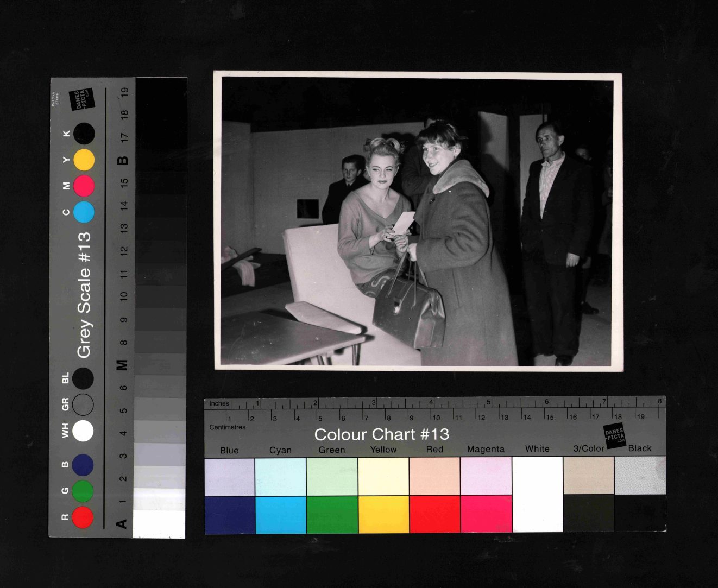Pick the bright yellow swatch on Colour Chart
Image resolution: width=718 pixels, height=588 pixels.
(x=383, y=514)
